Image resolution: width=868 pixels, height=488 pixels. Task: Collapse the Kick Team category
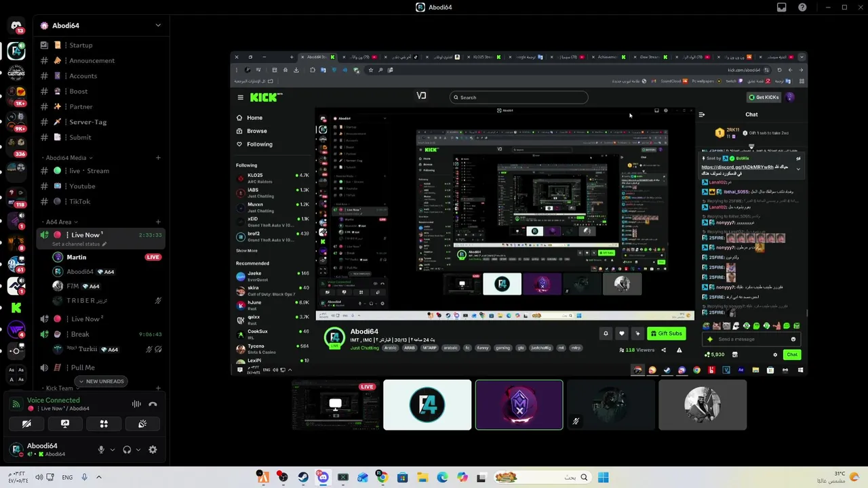point(62,388)
